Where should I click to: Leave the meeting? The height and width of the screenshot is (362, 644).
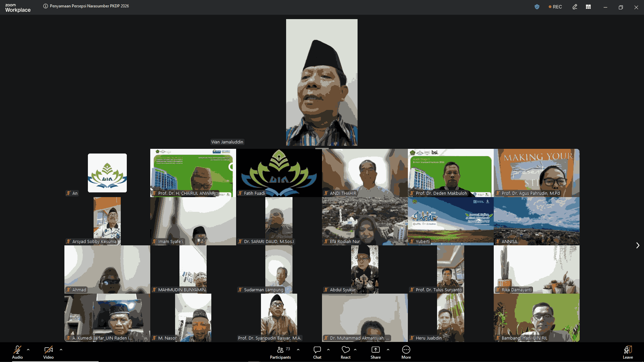coord(628,352)
